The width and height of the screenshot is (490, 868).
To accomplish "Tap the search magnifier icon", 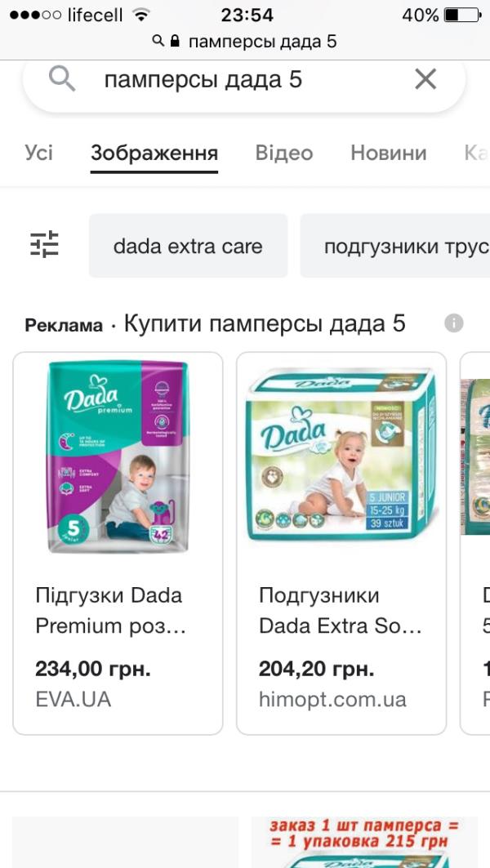I will click(x=61, y=80).
